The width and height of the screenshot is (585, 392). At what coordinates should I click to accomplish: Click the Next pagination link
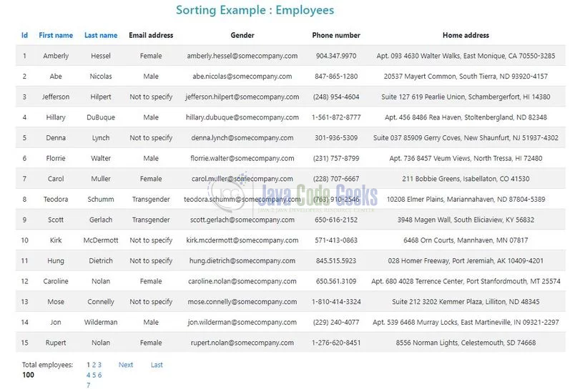(x=126, y=365)
